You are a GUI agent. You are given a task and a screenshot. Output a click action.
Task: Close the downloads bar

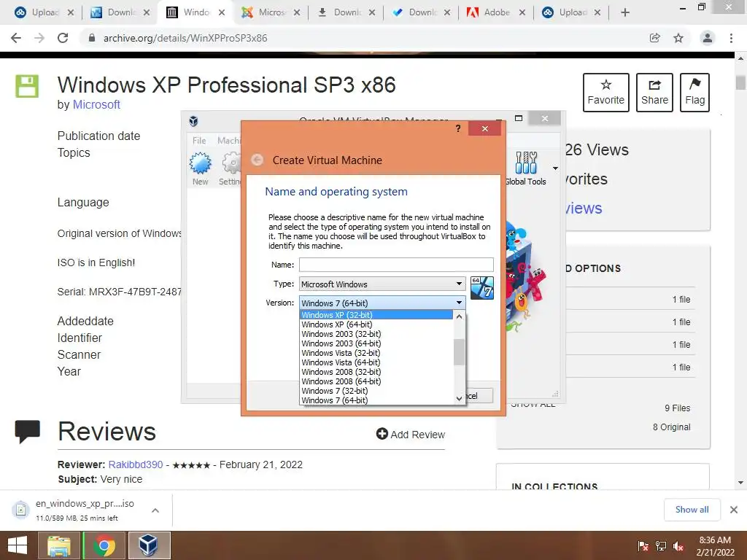point(734,510)
